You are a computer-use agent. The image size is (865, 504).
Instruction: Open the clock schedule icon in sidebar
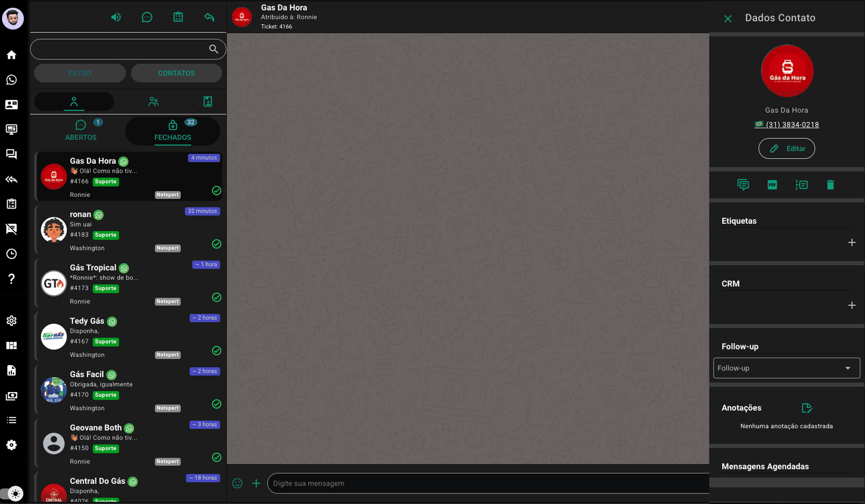pos(11,254)
